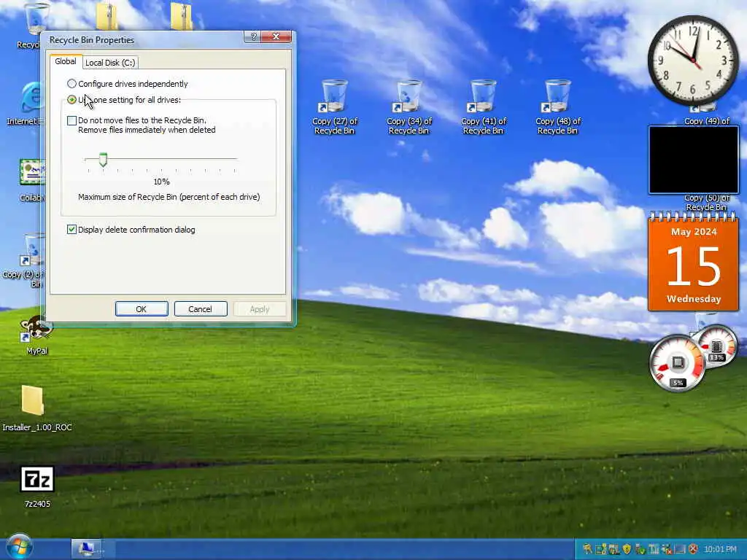Click the analog clock gadget
The image size is (747, 560).
point(693,61)
